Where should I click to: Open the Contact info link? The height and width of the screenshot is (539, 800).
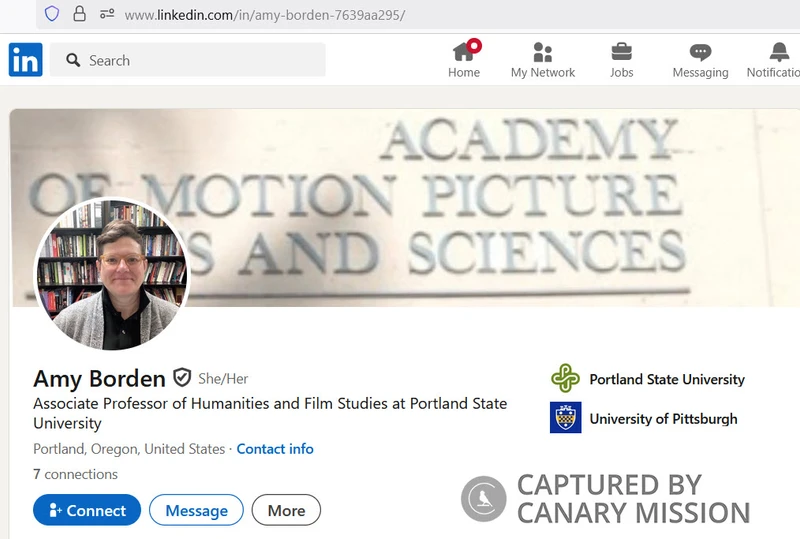[x=275, y=449]
